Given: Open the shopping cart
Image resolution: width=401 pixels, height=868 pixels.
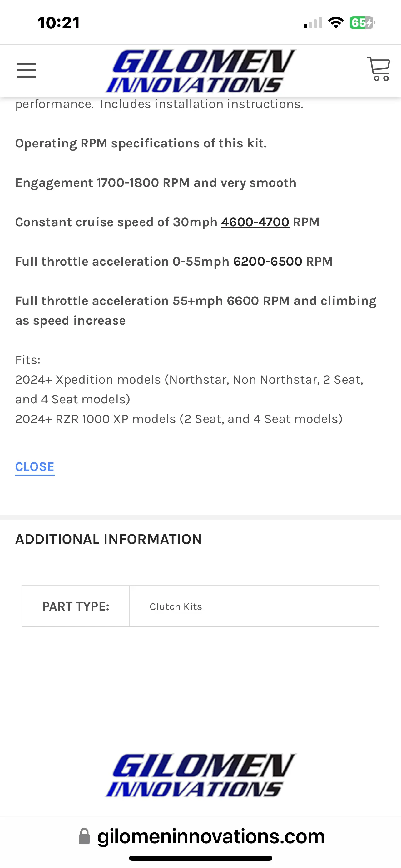Looking at the screenshot, I should coord(379,69).
